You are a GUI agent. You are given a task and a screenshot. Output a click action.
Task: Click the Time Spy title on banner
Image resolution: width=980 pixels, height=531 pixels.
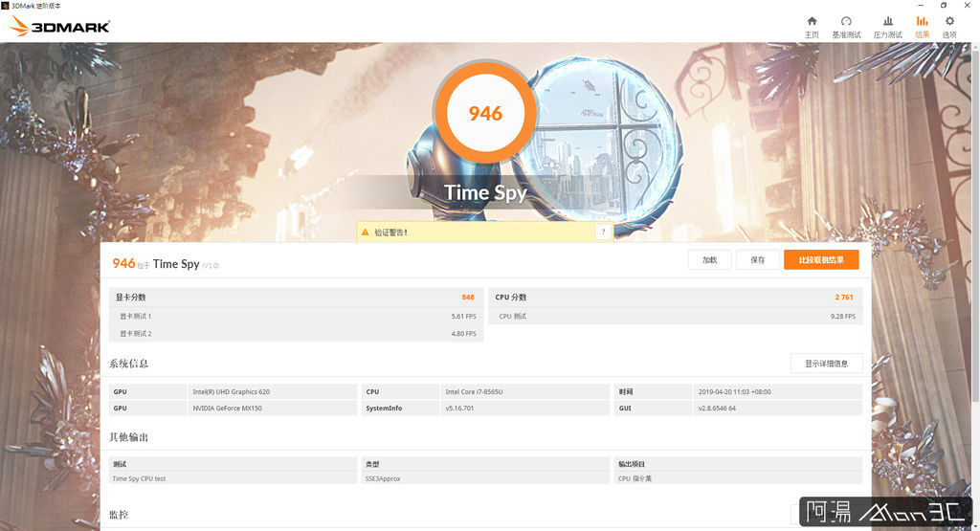pyautogui.click(x=485, y=192)
